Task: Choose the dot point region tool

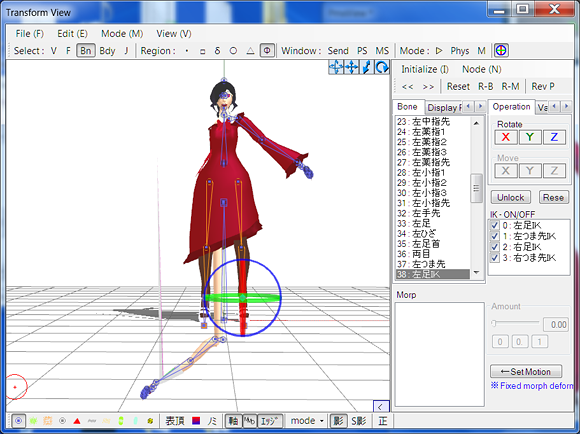Action: click(x=187, y=51)
